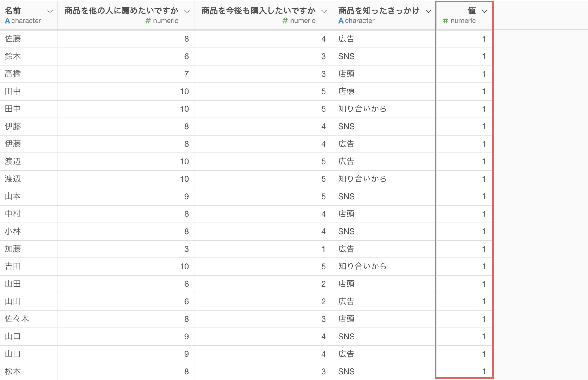Viewport: 588px width, 380px height.
Task: Open the 値 column dropdown arrow
Action: (x=484, y=11)
